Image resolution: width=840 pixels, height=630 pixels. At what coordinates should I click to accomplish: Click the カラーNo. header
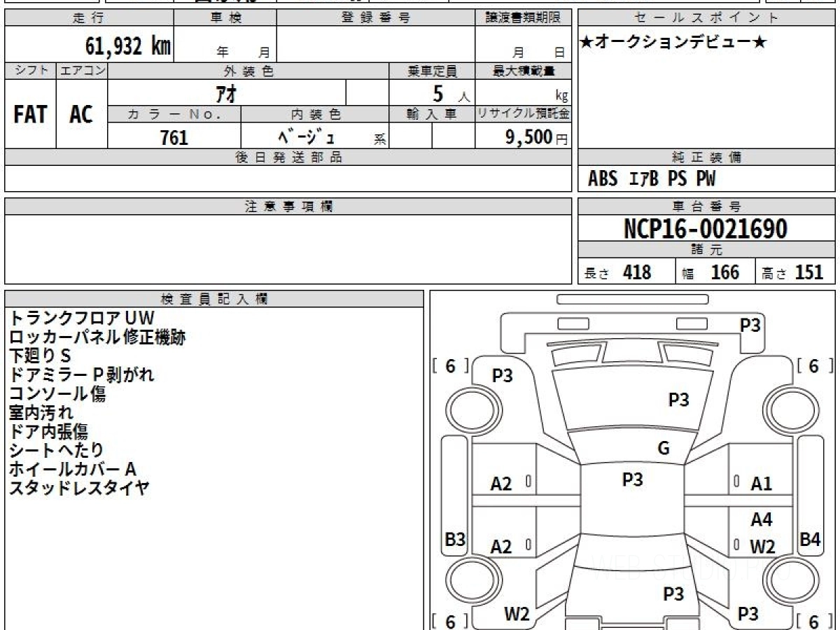[x=174, y=114]
